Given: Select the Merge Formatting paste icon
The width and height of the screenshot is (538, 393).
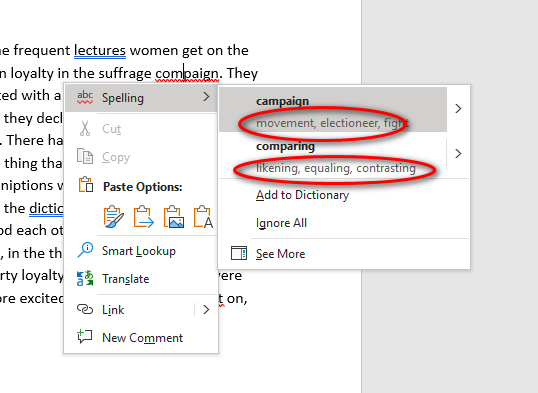Looking at the screenshot, I should point(143,216).
